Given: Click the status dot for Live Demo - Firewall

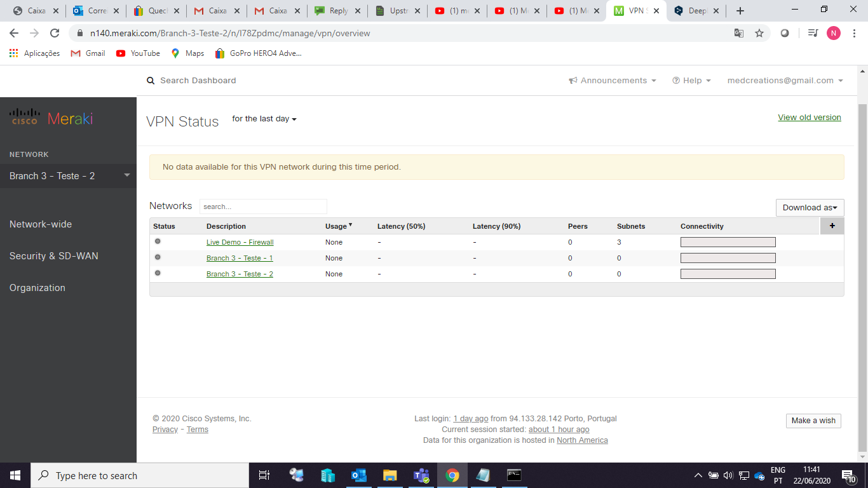Looking at the screenshot, I should pyautogui.click(x=158, y=241).
